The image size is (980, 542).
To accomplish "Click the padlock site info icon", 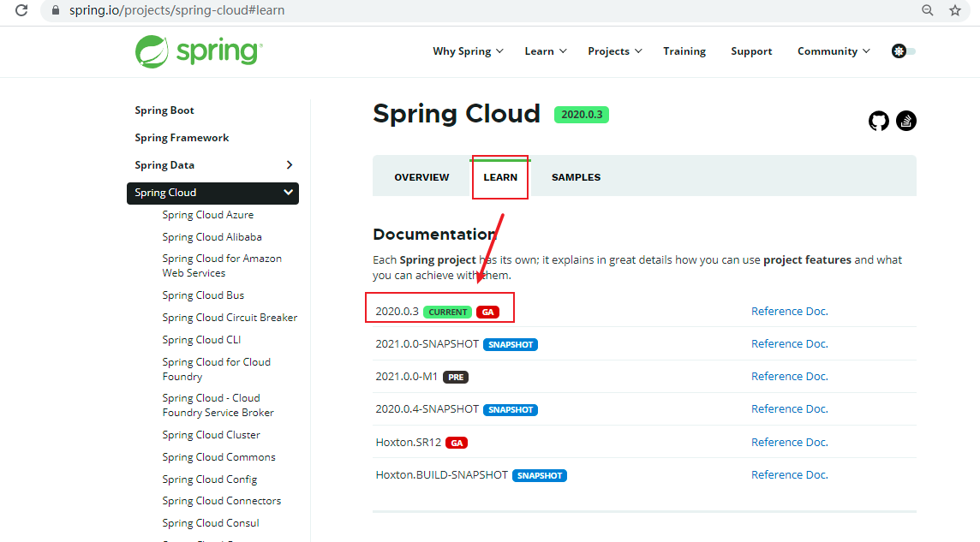I will tap(56, 10).
